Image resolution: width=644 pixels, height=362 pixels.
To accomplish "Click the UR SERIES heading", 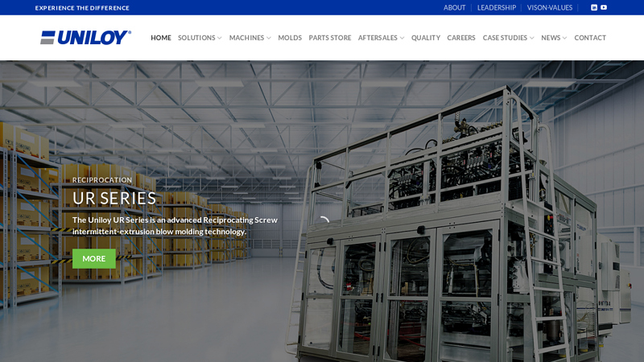I will (x=114, y=198).
